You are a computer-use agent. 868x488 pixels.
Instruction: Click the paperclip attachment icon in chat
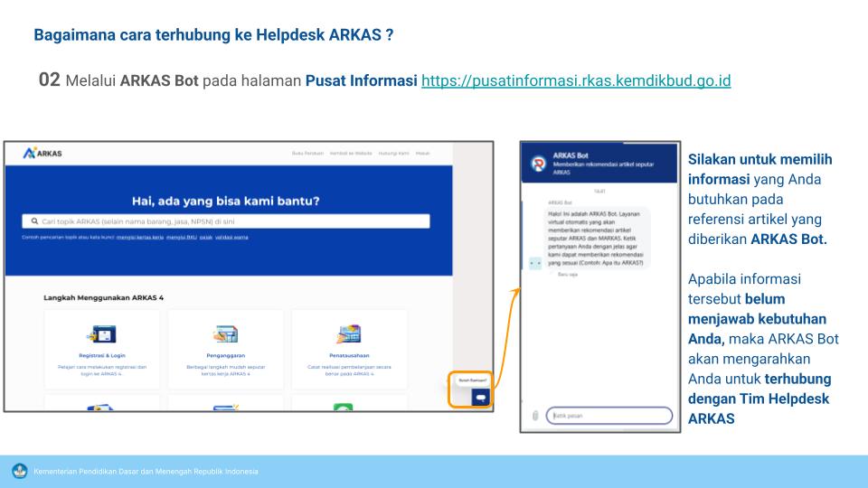535,416
